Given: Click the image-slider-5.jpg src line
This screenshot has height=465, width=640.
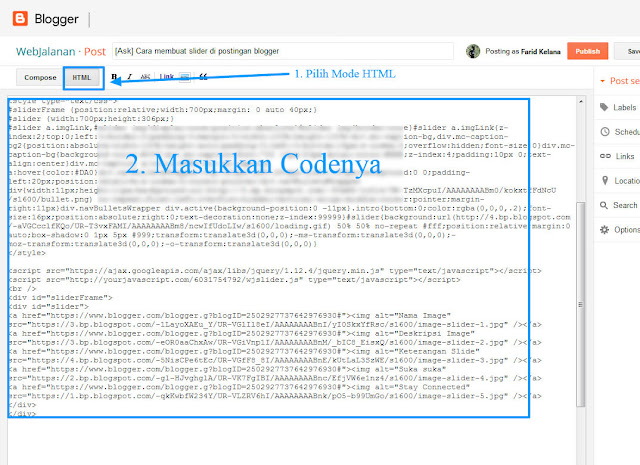Looking at the screenshot, I should (275, 396).
